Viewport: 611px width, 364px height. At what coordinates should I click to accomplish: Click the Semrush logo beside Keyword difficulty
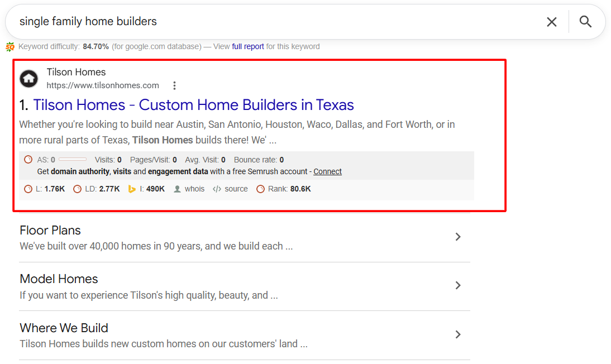click(10, 47)
